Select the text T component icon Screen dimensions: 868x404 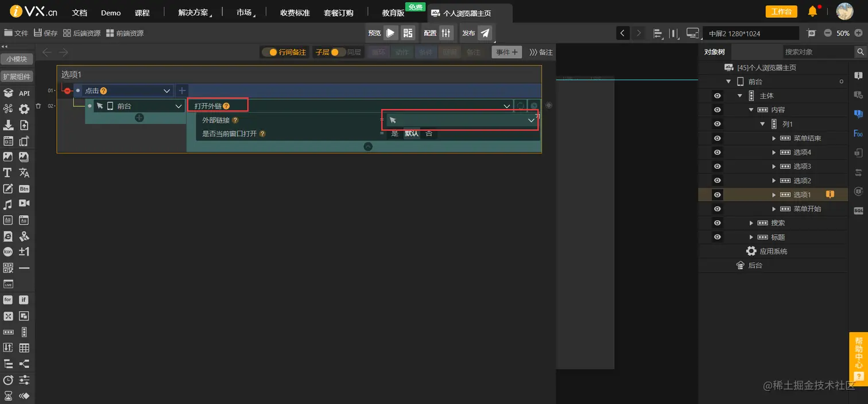[x=8, y=173]
